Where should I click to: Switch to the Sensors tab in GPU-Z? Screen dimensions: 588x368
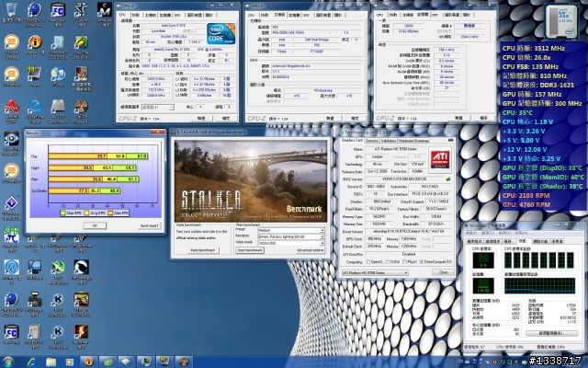coord(371,141)
